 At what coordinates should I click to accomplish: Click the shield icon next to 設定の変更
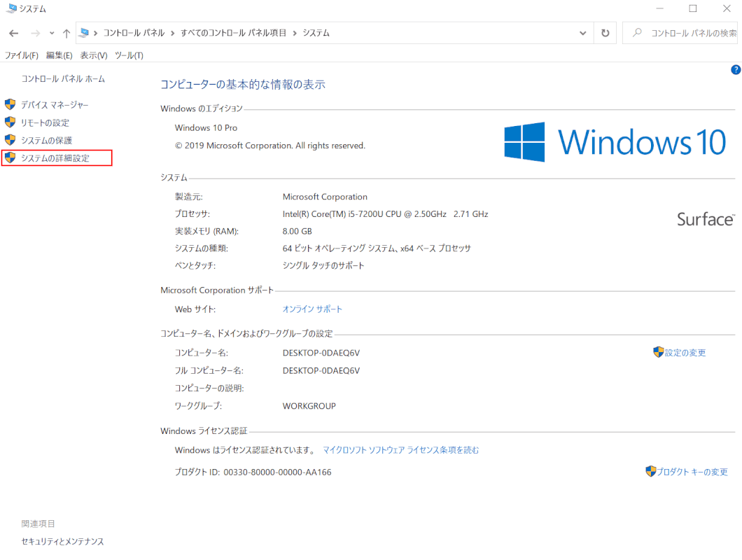click(658, 351)
